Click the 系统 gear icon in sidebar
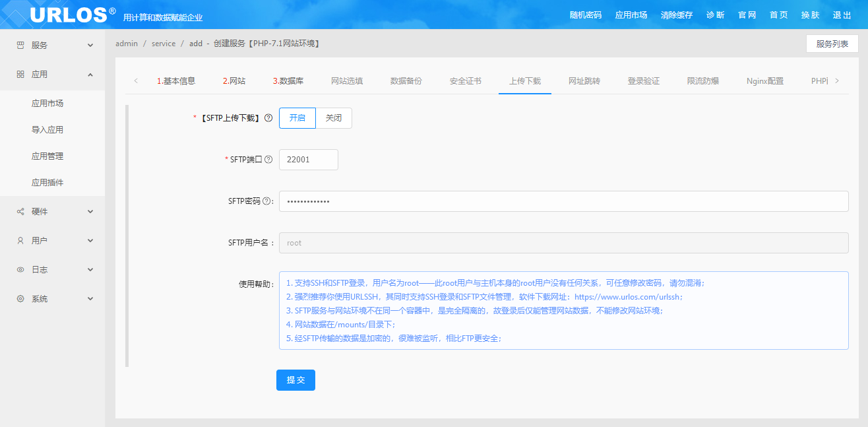This screenshot has height=427, width=868. pyautogui.click(x=20, y=299)
